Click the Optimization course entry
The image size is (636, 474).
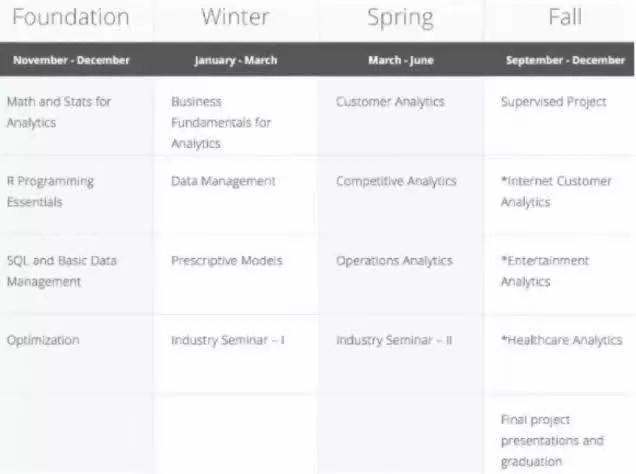point(42,340)
